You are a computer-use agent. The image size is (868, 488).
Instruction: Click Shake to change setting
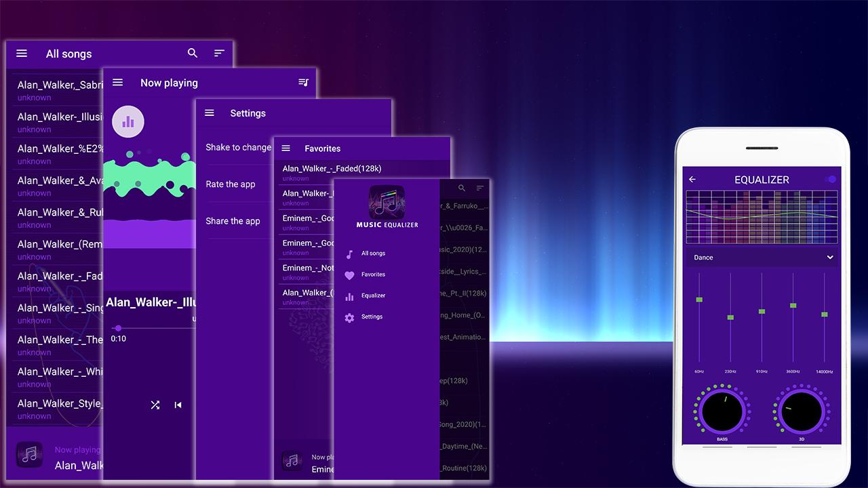238,147
